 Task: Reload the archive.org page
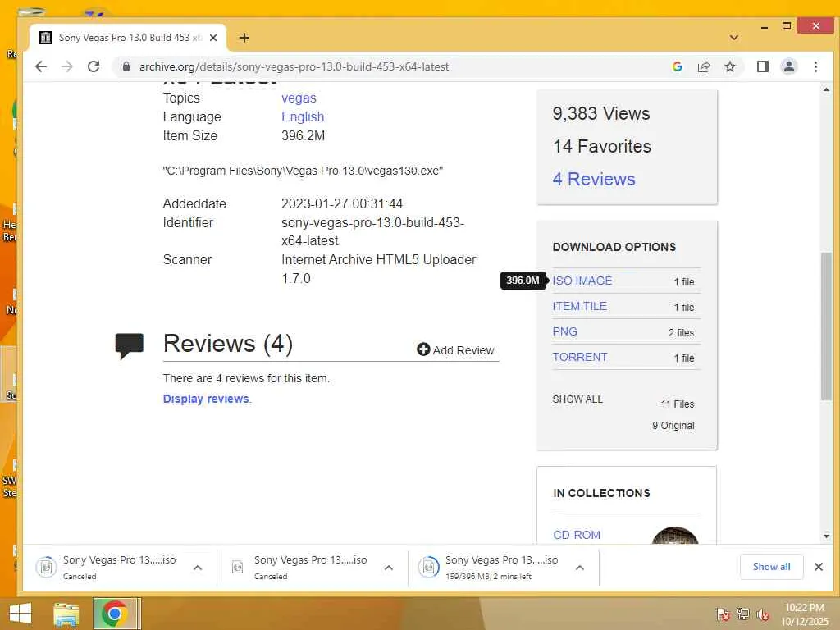[94, 66]
